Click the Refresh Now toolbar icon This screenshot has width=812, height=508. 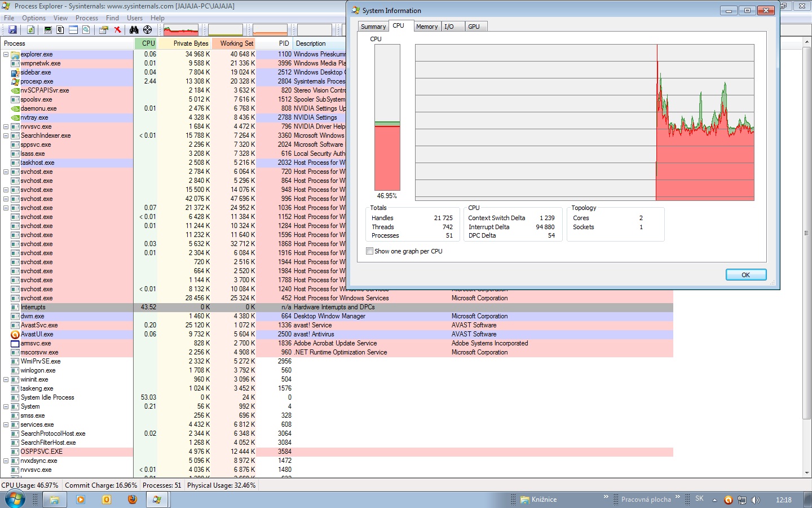click(x=30, y=30)
